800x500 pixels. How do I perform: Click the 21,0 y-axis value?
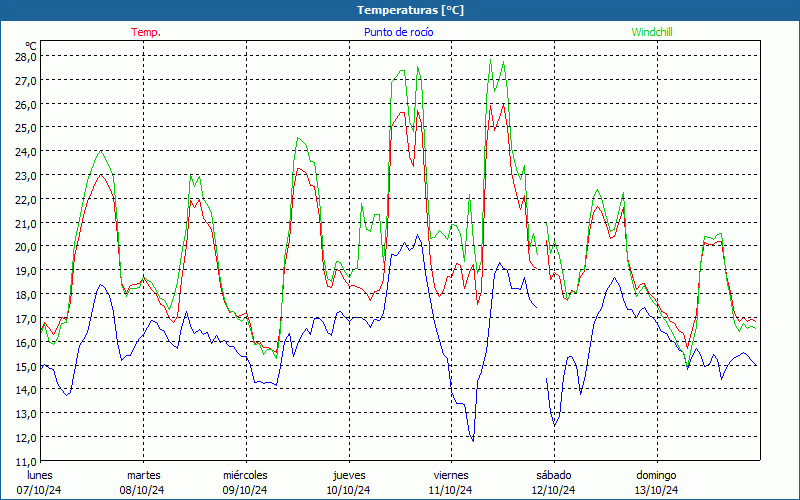25,223
